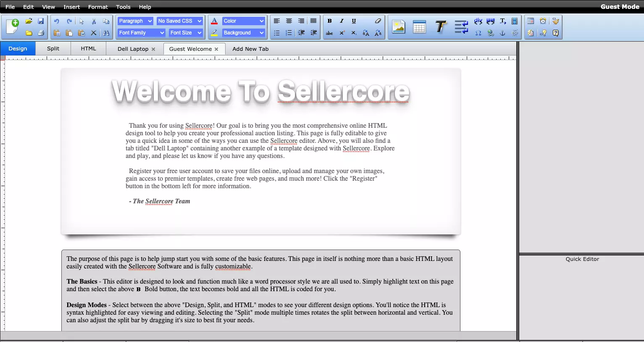Insert a div element

point(478,21)
